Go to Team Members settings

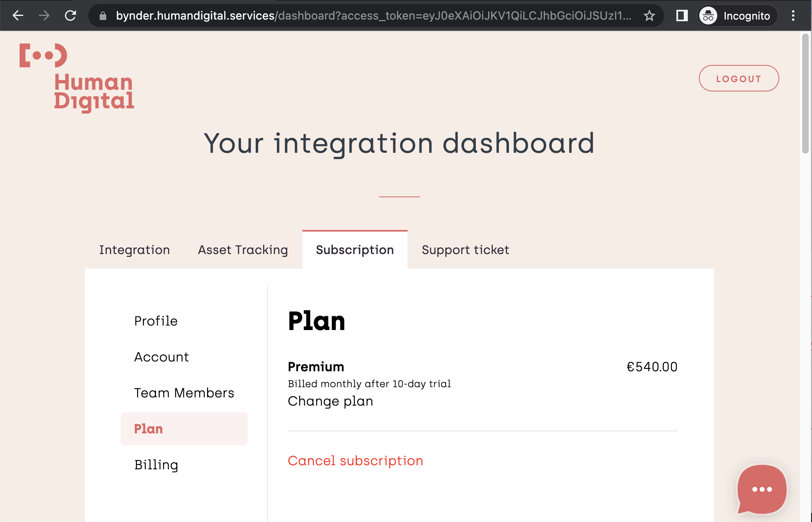(184, 393)
